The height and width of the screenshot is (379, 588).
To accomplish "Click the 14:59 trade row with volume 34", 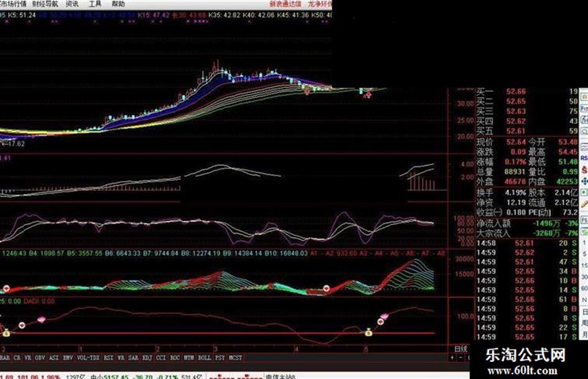I will coord(527,271).
